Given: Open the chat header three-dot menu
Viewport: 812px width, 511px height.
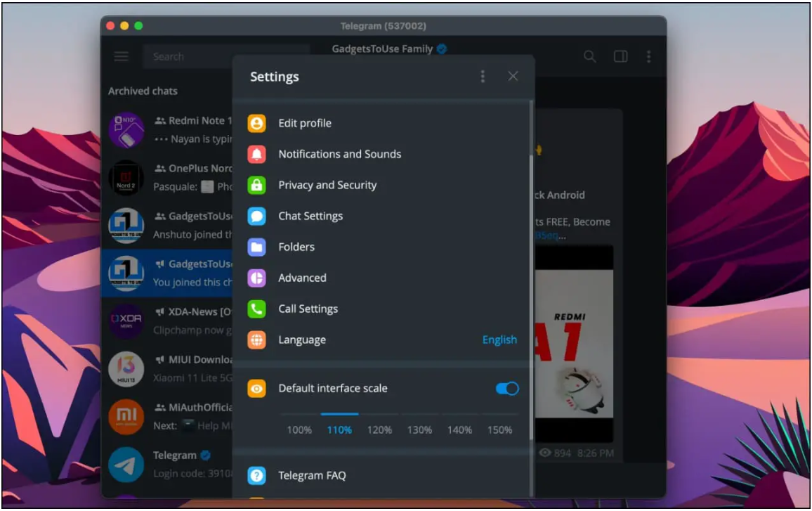Looking at the screenshot, I should (648, 56).
